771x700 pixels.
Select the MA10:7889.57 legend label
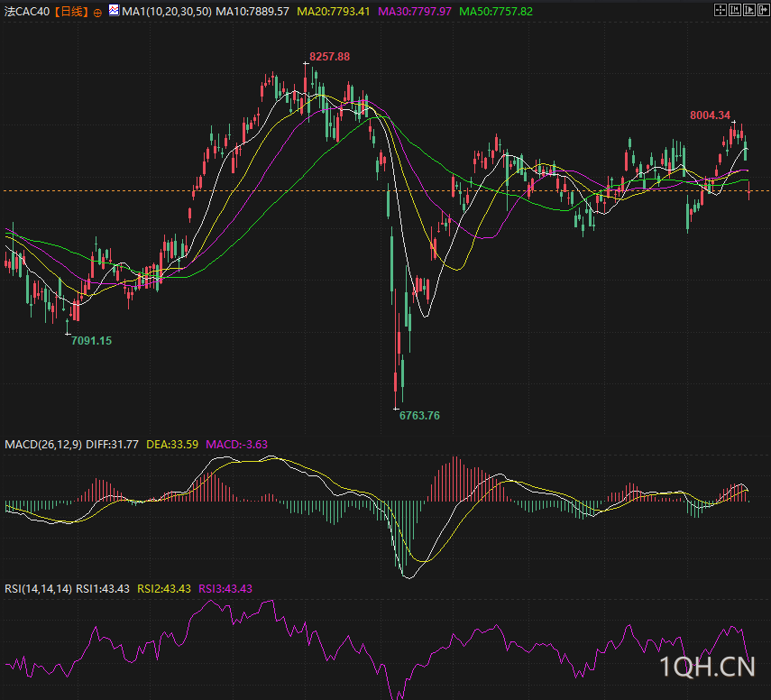252,12
